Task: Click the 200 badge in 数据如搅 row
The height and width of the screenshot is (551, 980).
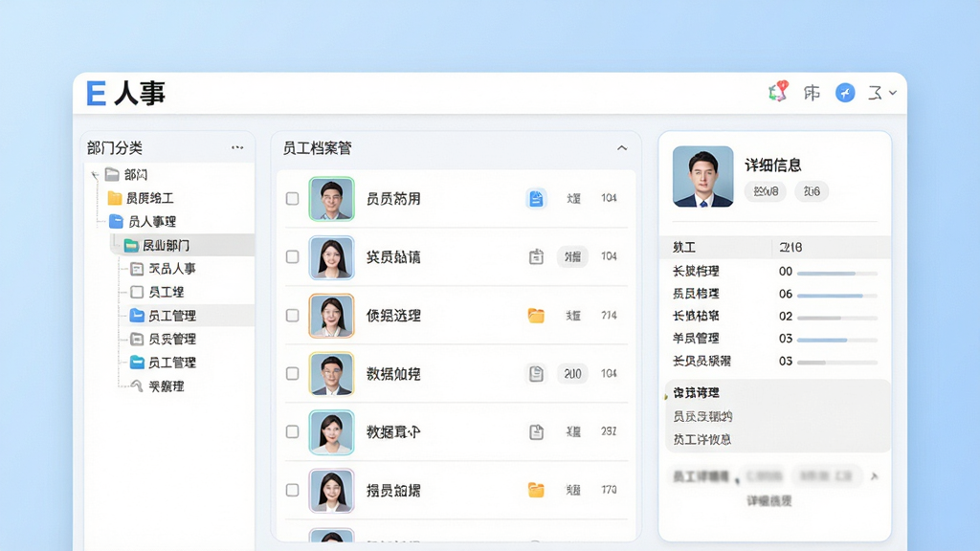Action: pyautogui.click(x=572, y=374)
